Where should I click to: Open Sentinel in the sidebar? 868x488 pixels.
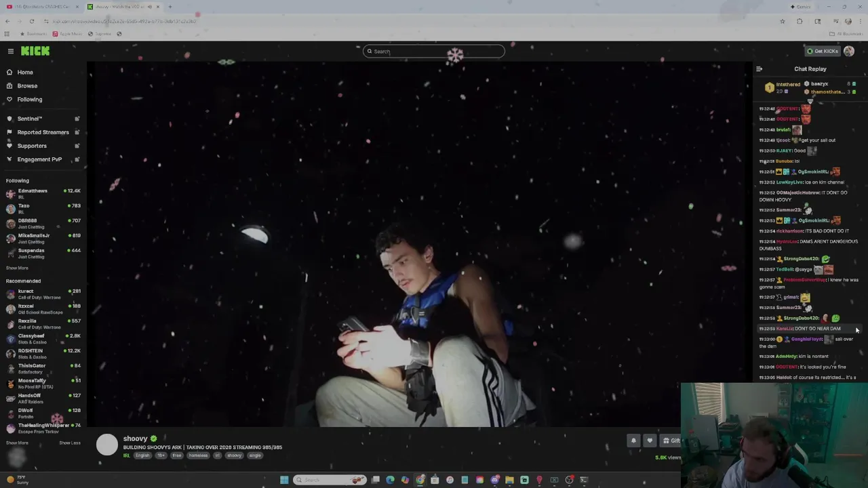coord(30,119)
